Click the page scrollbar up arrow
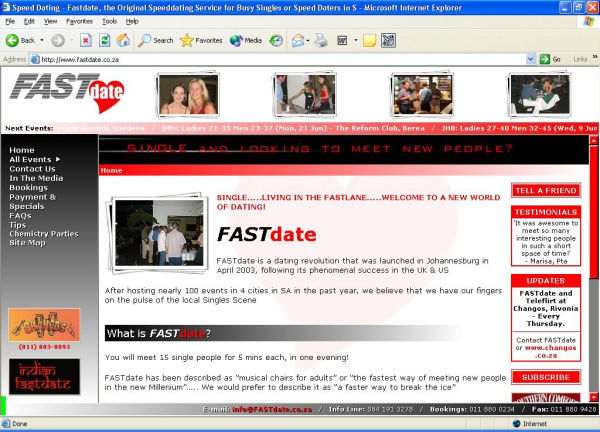Image resolution: width=600 pixels, height=432 pixels. (593, 140)
